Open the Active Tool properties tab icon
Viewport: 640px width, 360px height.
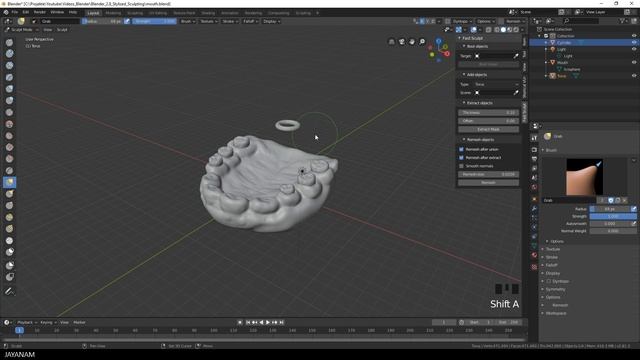[x=534, y=138]
